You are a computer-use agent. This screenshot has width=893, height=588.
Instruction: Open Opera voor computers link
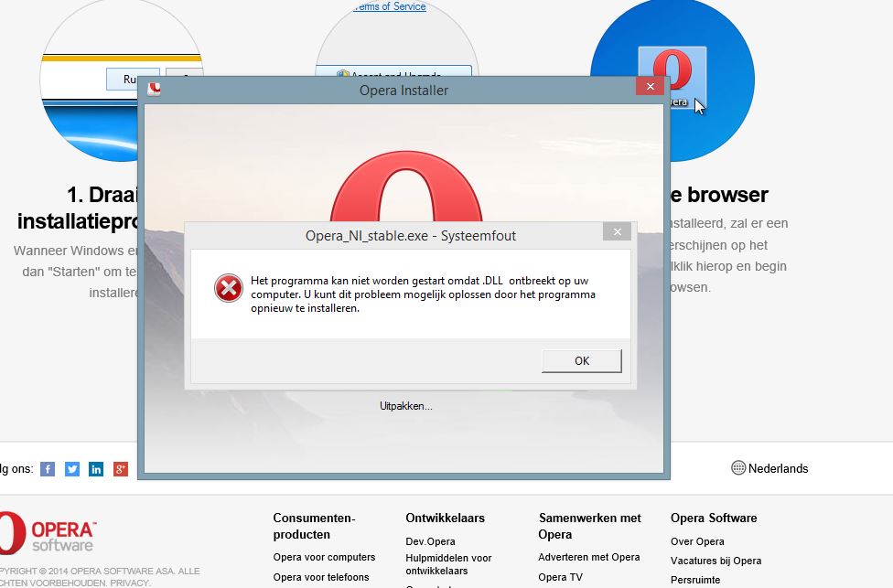tap(324, 557)
